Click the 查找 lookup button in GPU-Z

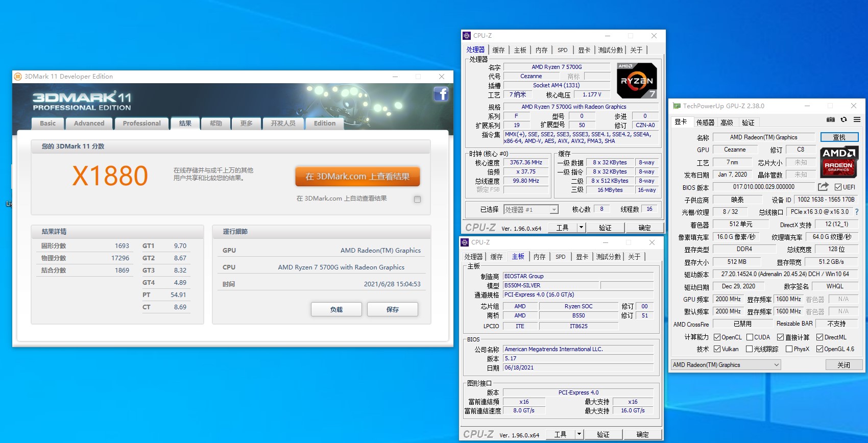pyautogui.click(x=839, y=137)
